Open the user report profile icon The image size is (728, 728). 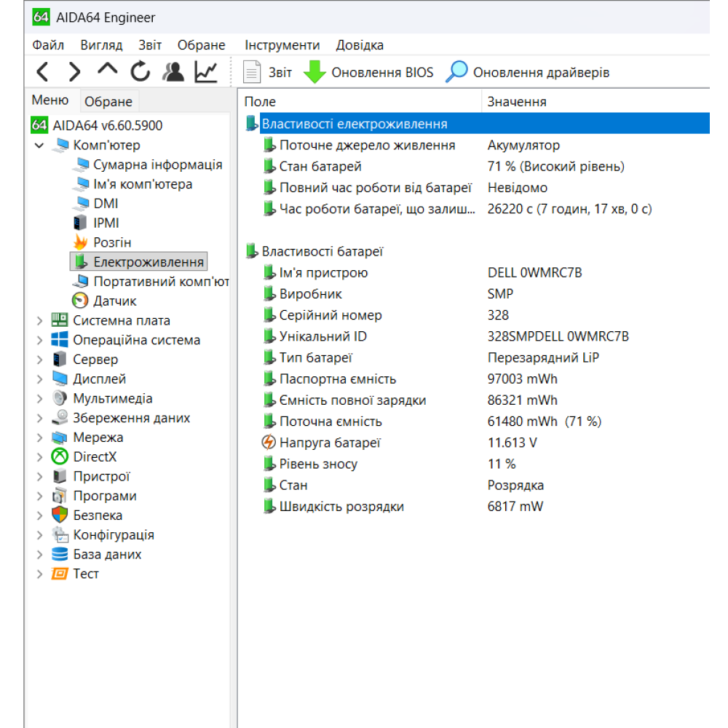click(x=175, y=71)
